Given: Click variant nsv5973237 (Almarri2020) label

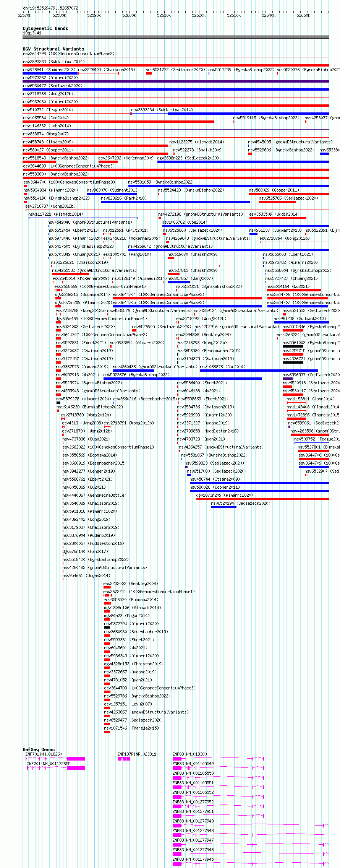Looking at the screenshot, I should coord(50,78).
